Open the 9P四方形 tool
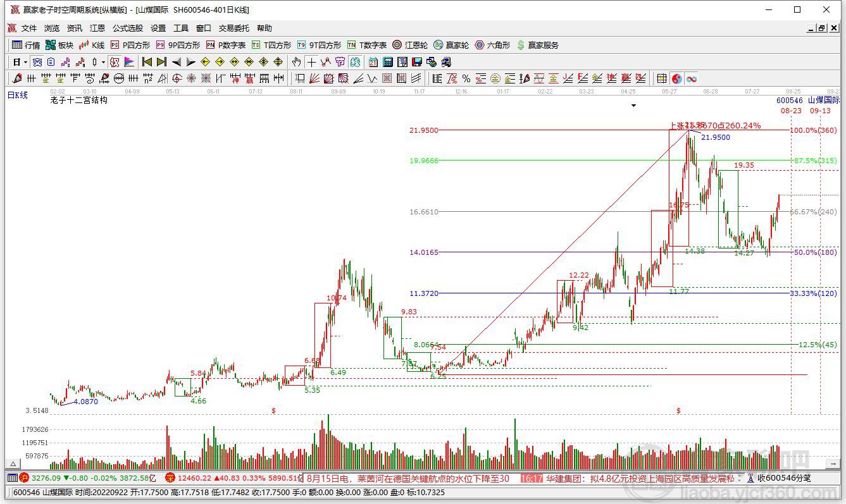This screenshot has width=846, height=504. [178, 45]
